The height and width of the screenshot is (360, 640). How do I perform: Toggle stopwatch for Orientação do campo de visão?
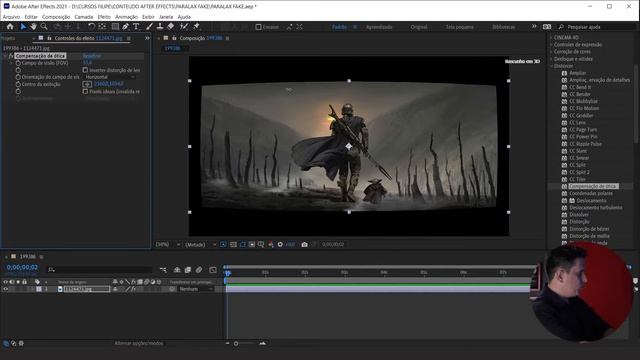[18, 77]
